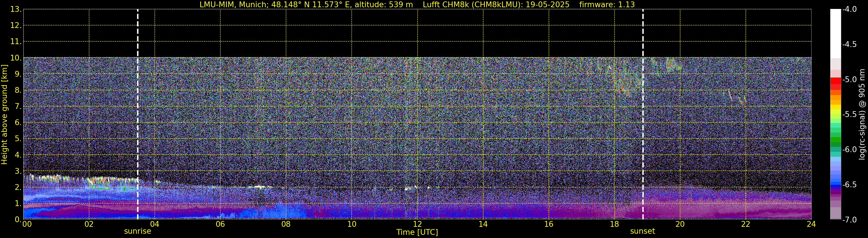Viewport: 868px width, 238px height.
Task: Click the '4.' tick on the height axis
Action: coord(18,155)
